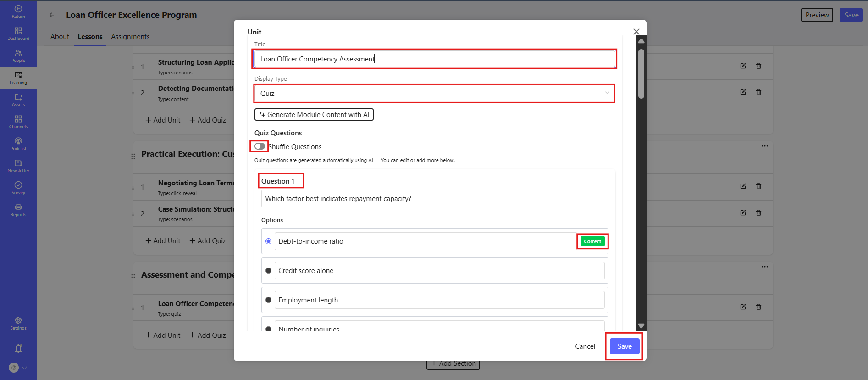868x380 pixels.
Task: Switch to the Assignments tab
Action: pyautogui.click(x=130, y=37)
